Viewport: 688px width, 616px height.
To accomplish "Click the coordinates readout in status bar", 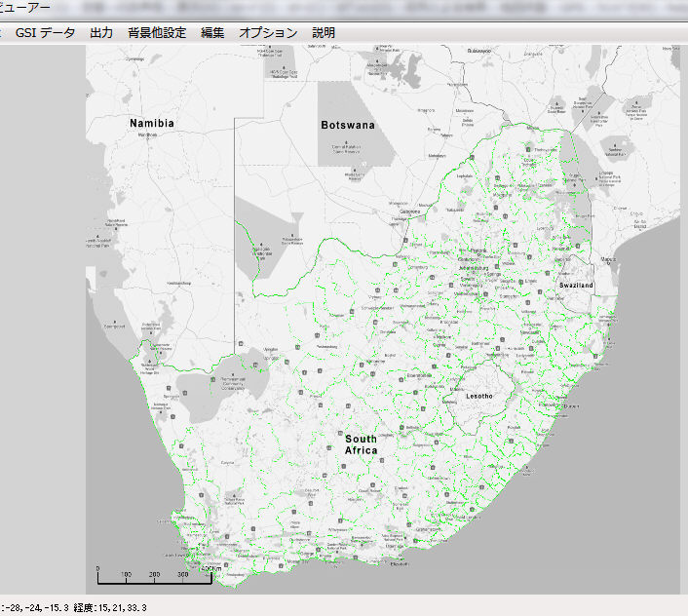I will (x=73, y=607).
